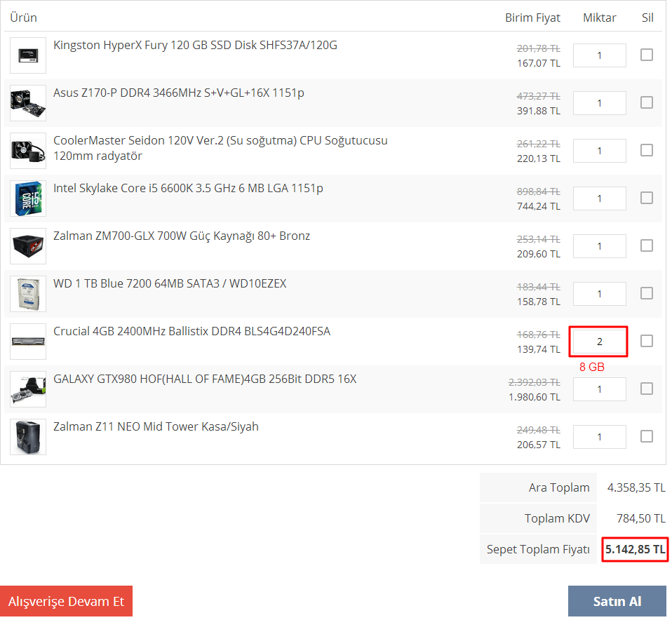Click quantity field for Asus Z170-P
Screen dimensions: 672x627
coord(600,103)
